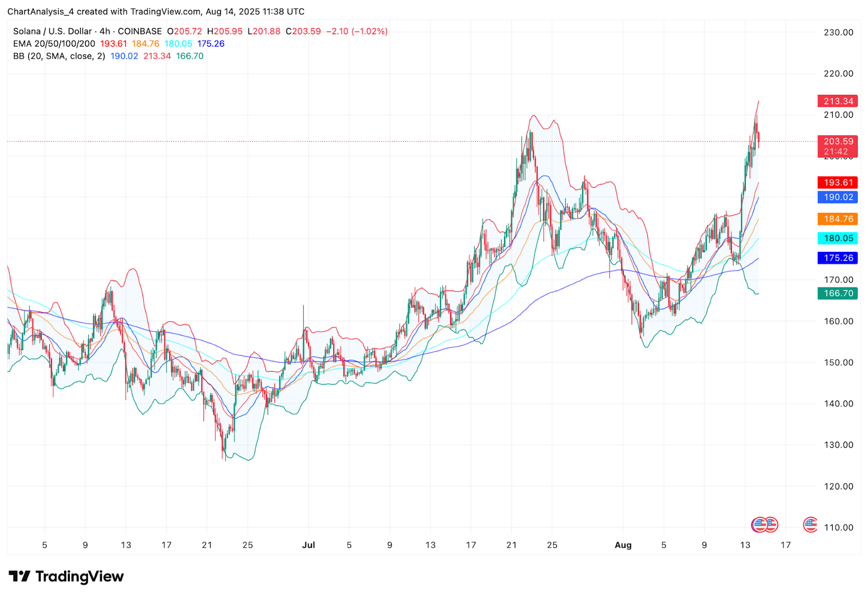Click the Jul label on time axis
Viewport: 868px width, 598px height.
point(308,545)
